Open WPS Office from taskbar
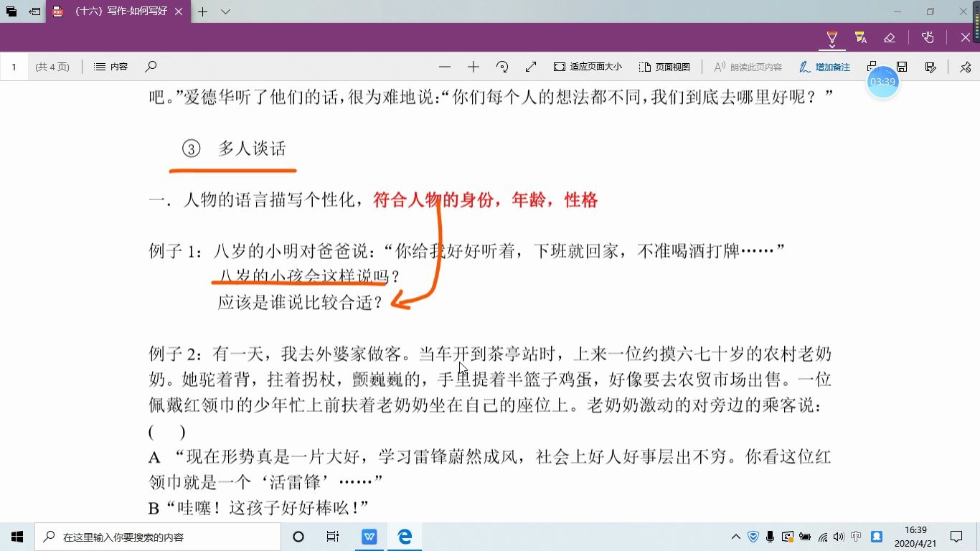 click(369, 537)
